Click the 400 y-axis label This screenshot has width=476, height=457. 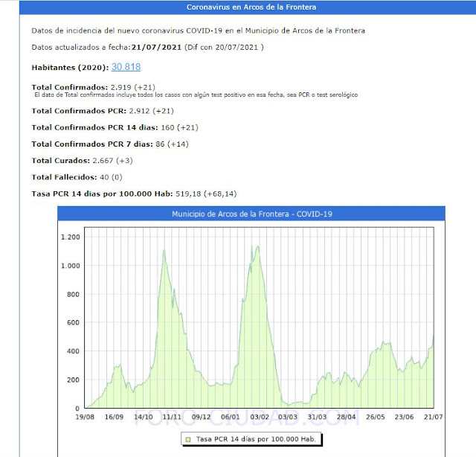pos(73,351)
